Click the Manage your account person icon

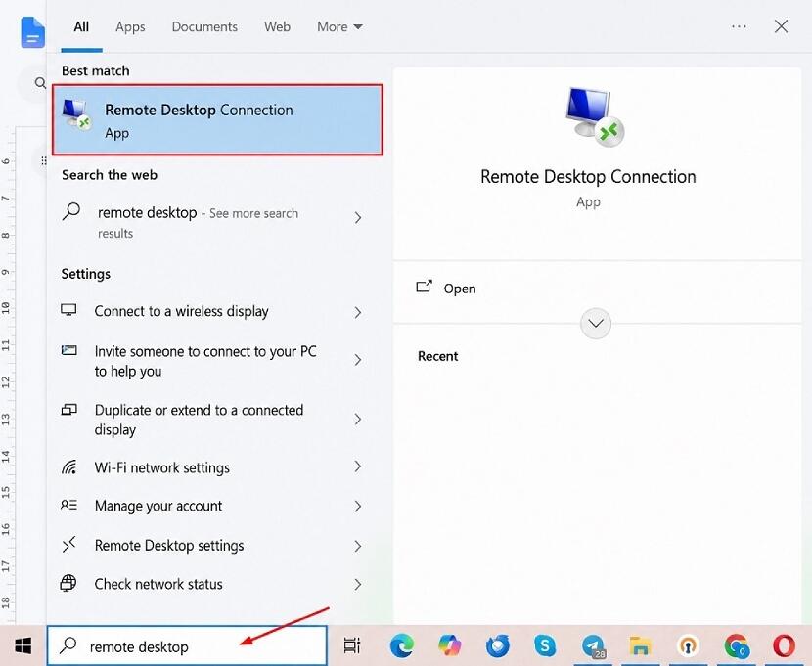68,505
